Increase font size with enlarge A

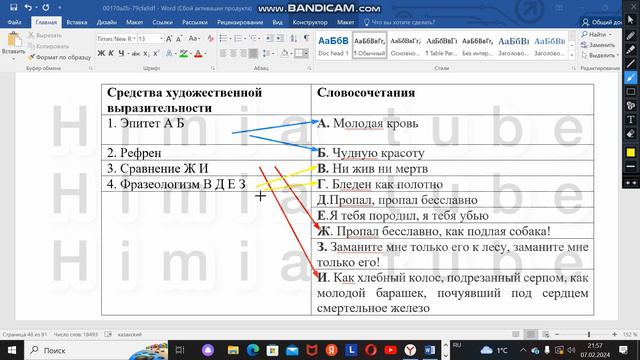pos(169,39)
